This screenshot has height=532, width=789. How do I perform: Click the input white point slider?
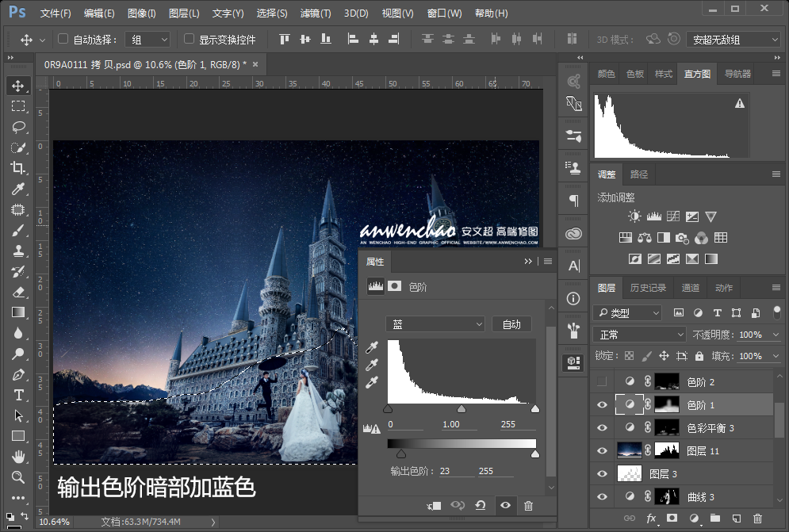(x=535, y=409)
